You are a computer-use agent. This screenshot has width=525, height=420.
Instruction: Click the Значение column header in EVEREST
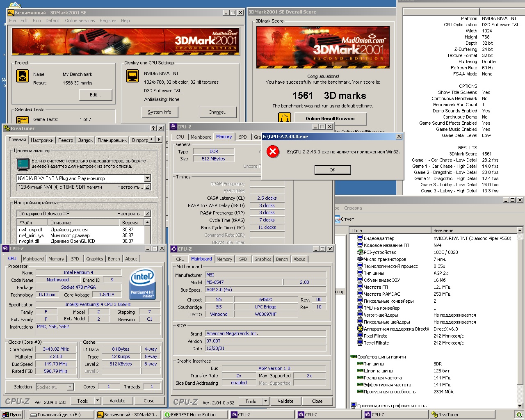click(474, 231)
